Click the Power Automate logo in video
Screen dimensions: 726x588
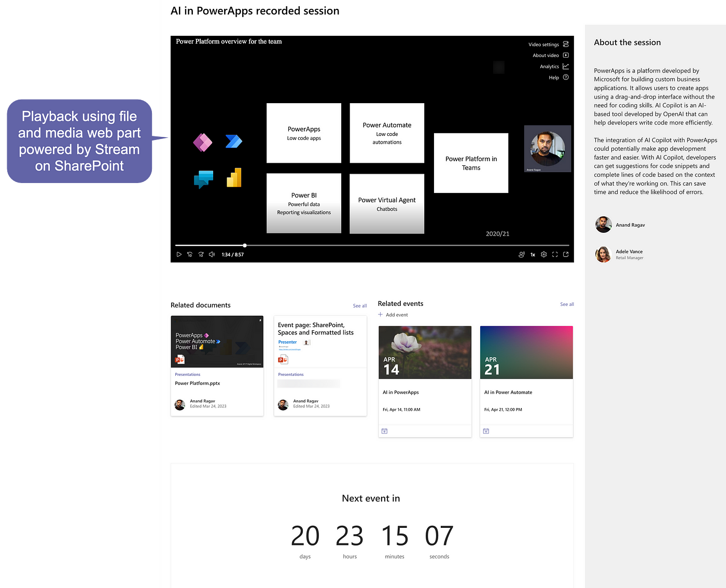click(x=234, y=141)
